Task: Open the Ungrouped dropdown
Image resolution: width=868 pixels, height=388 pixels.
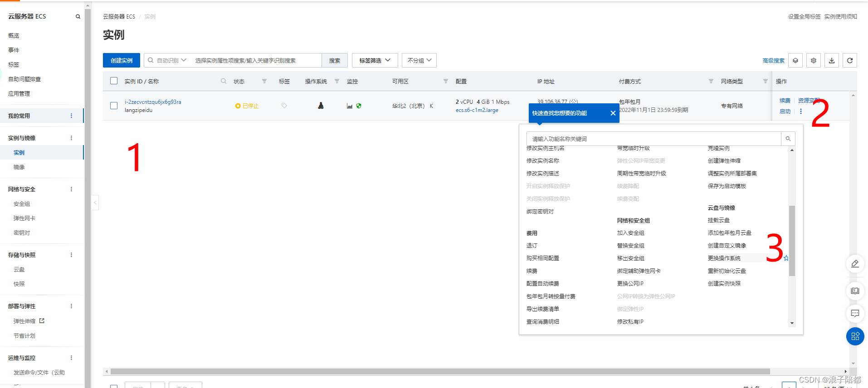Action: [x=419, y=60]
